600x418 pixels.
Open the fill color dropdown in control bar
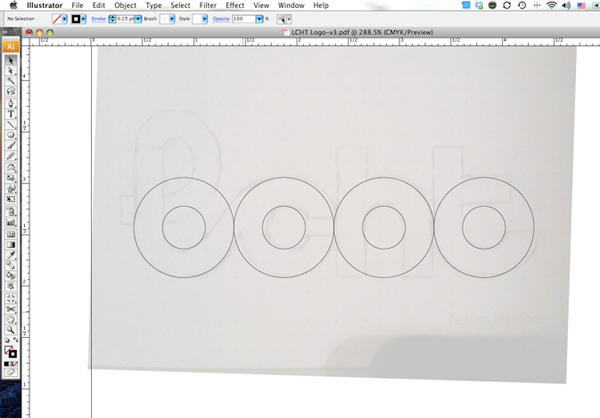65,19
